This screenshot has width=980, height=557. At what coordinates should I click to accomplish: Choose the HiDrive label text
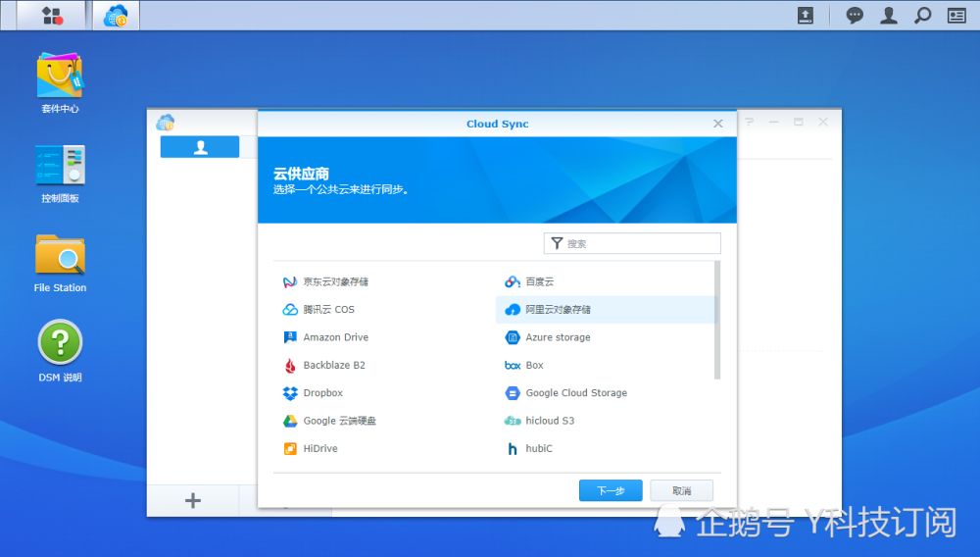[x=320, y=448]
